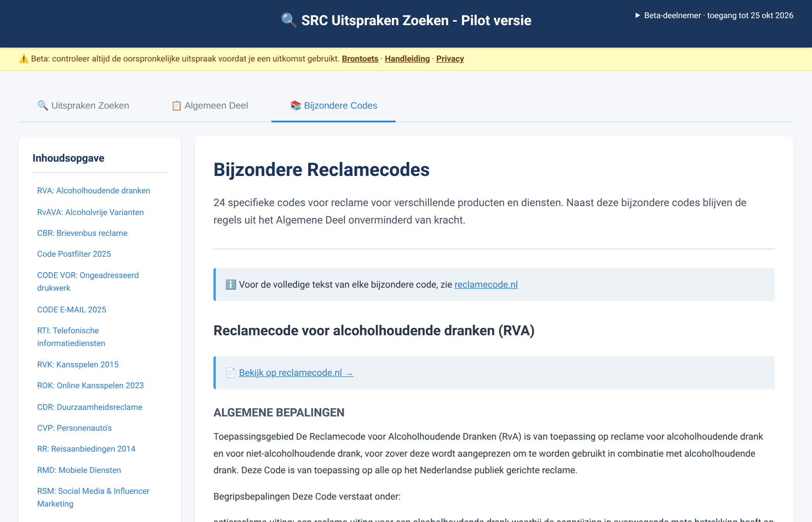Open the Handleiding link
Image resolution: width=812 pixels, height=522 pixels.
tap(407, 59)
